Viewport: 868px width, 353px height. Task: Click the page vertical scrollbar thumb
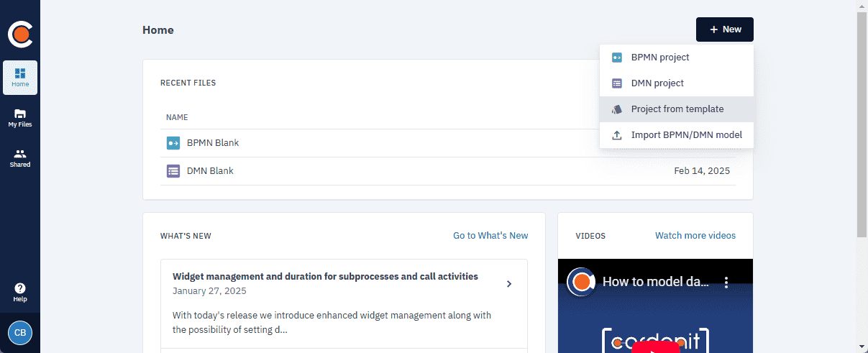click(862, 124)
